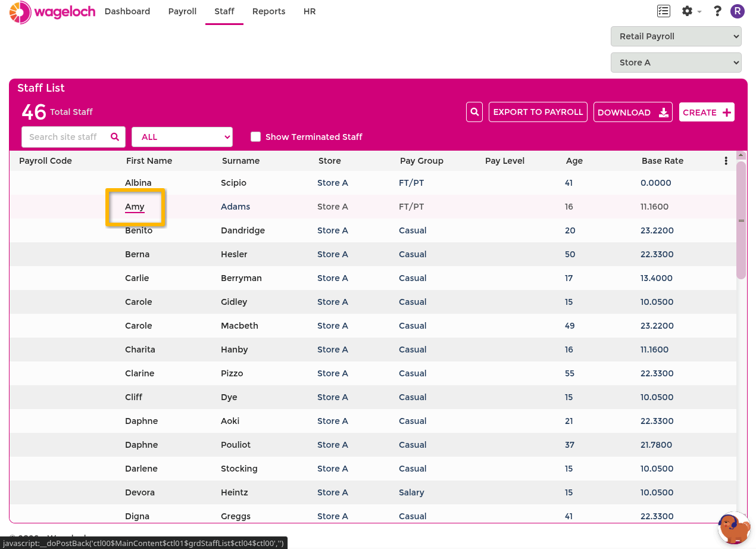Click the help question mark icon
This screenshot has height=549, width=756.
coord(717,11)
